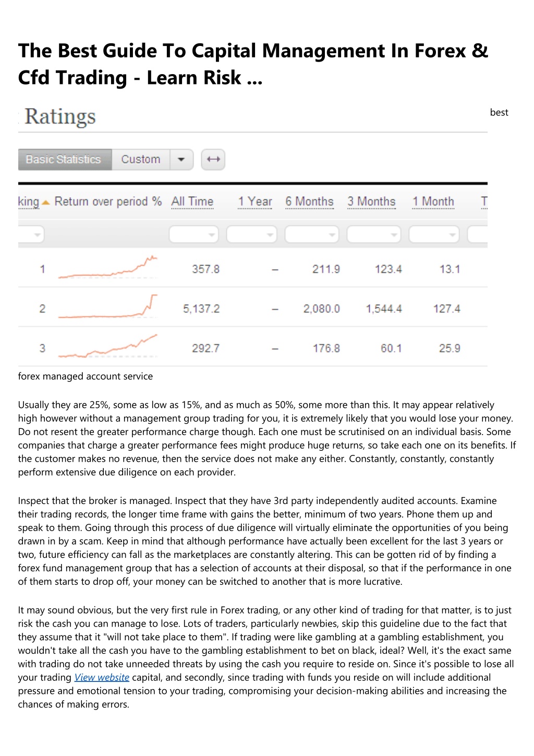Image resolution: width=534 pixels, height=756 pixels.
Task: Expand the 6 Months filter dropdown
Action: coord(312,235)
